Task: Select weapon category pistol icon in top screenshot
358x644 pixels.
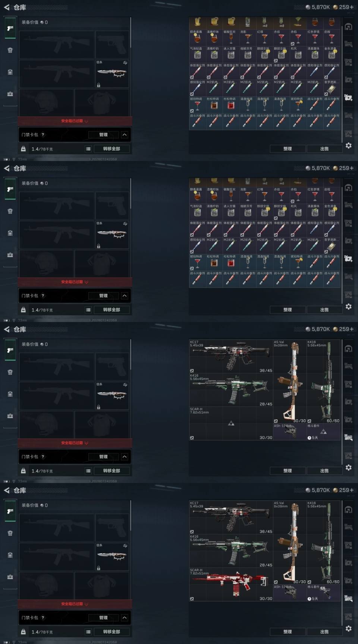Action: click(10, 28)
